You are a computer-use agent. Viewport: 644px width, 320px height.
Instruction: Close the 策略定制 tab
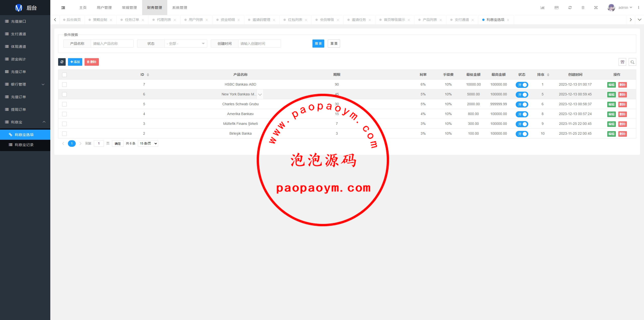pos(111,20)
